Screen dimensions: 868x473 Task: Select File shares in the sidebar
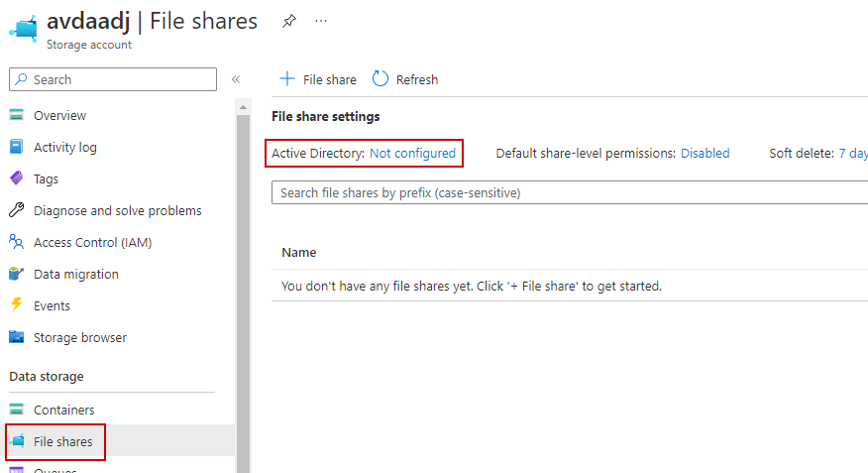click(x=62, y=442)
